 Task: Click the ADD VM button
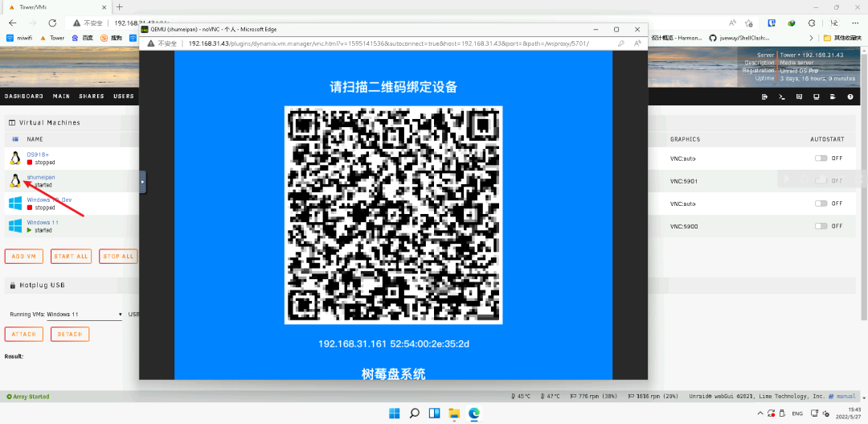point(24,256)
